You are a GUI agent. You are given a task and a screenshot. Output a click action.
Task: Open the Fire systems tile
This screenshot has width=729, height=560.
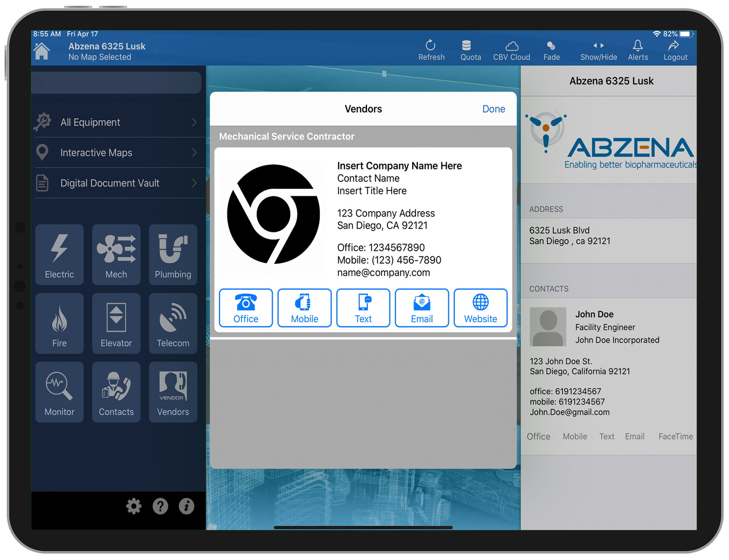coord(59,323)
